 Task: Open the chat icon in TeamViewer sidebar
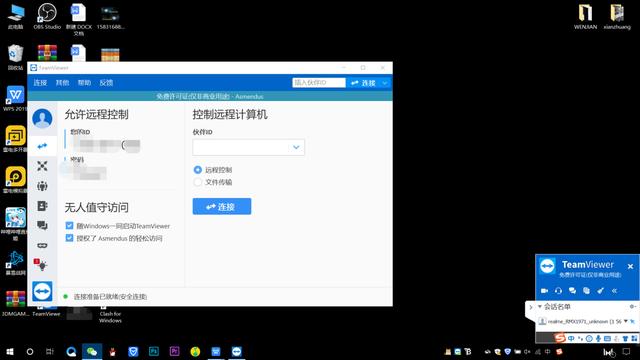click(42, 225)
